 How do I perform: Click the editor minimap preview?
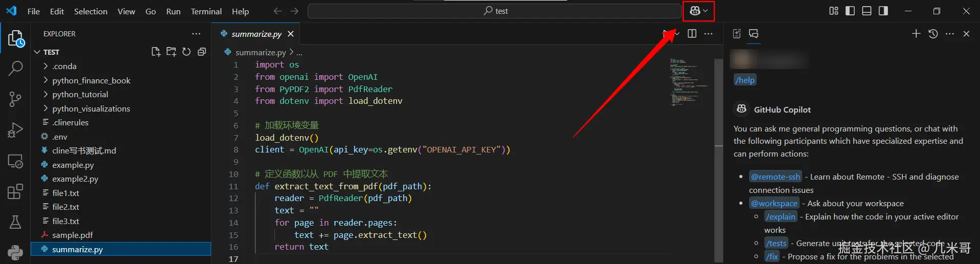689,82
